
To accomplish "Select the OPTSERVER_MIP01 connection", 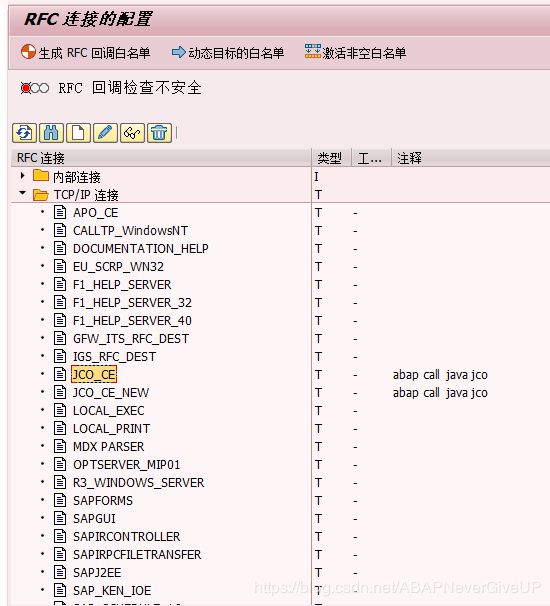I will tap(126, 465).
